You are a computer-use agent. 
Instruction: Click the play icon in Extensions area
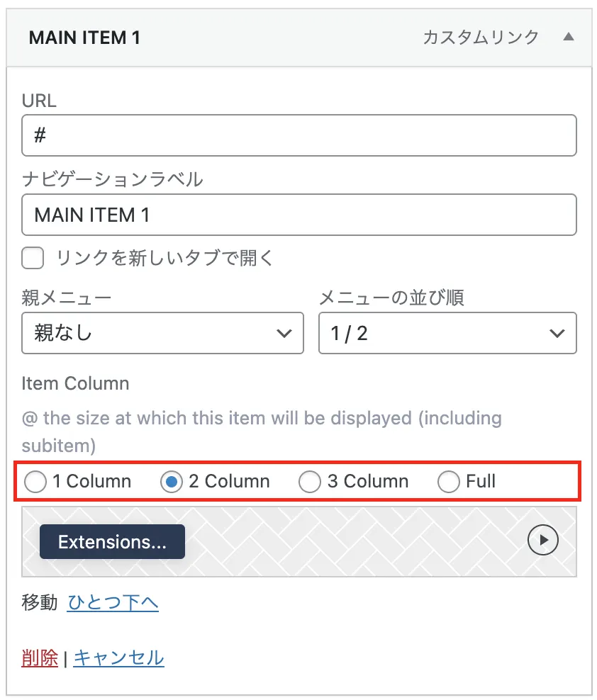[x=542, y=540]
